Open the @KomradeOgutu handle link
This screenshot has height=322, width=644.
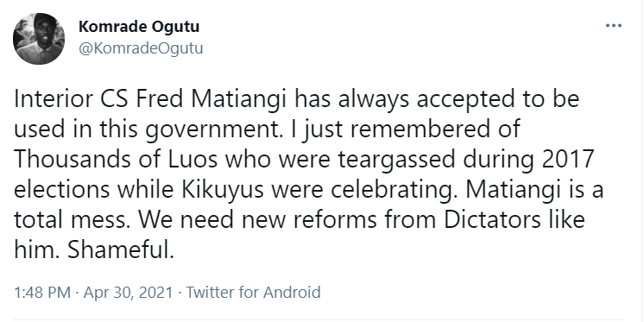pyautogui.click(x=141, y=48)
